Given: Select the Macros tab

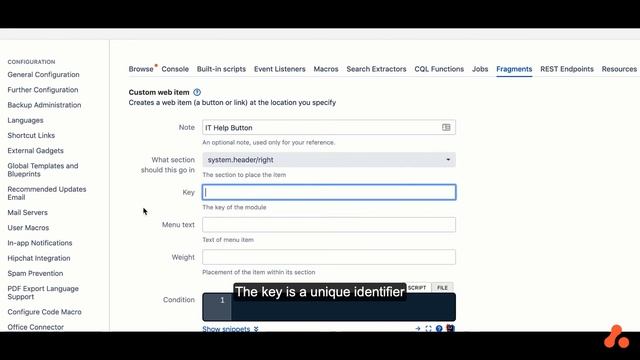Looking at the screenshot, I should [x=326, y=69].
